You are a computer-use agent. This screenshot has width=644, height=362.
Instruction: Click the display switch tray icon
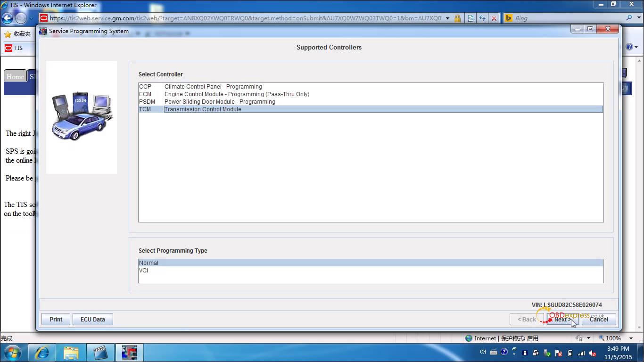pyautogui.click(x=536, y=353)
